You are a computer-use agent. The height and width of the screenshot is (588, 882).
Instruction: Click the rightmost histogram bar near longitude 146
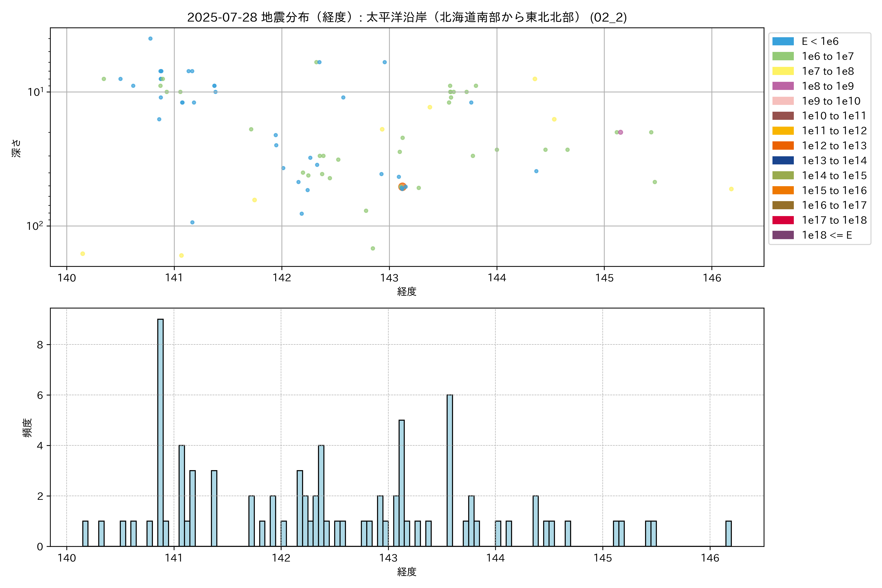[x=728, y=533]
